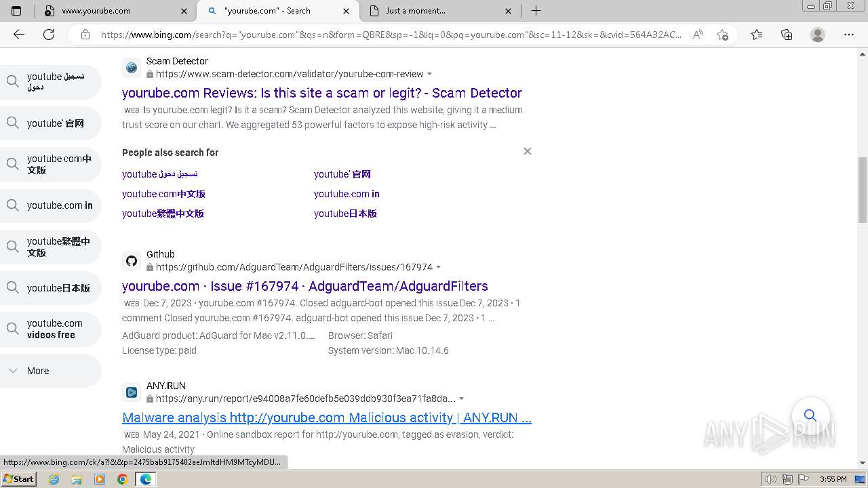Image resolution: width=868 pixels, height=488 pixels.
Task: Close the Just a moment... tab
Action: tap(509, 11)
